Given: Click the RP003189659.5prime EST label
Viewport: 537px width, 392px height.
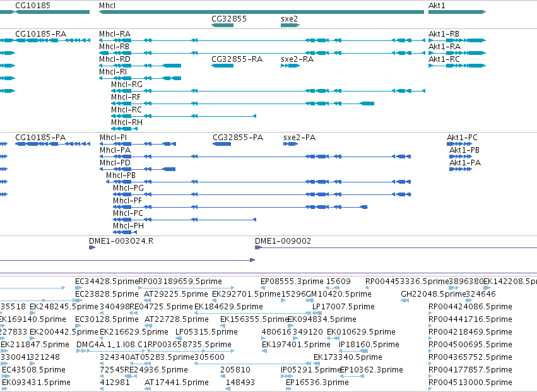Looking at the screenshot, I should 180,282.
